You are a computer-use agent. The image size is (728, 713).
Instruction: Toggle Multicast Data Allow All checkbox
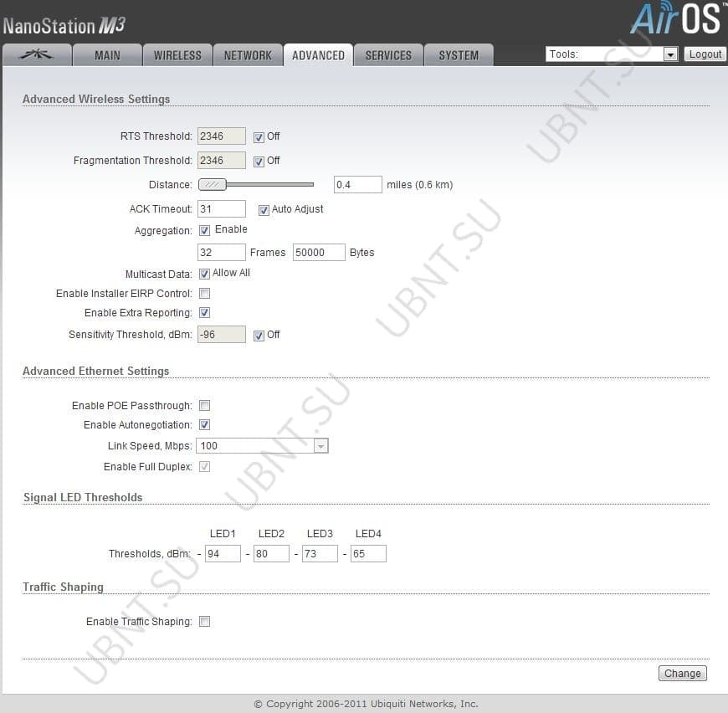[x=204, y=274]
